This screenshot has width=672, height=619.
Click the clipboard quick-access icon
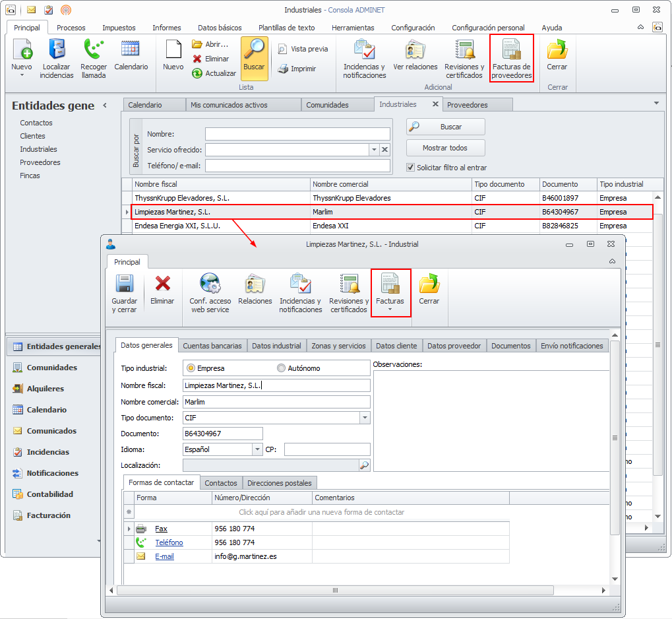pos(49,9)
